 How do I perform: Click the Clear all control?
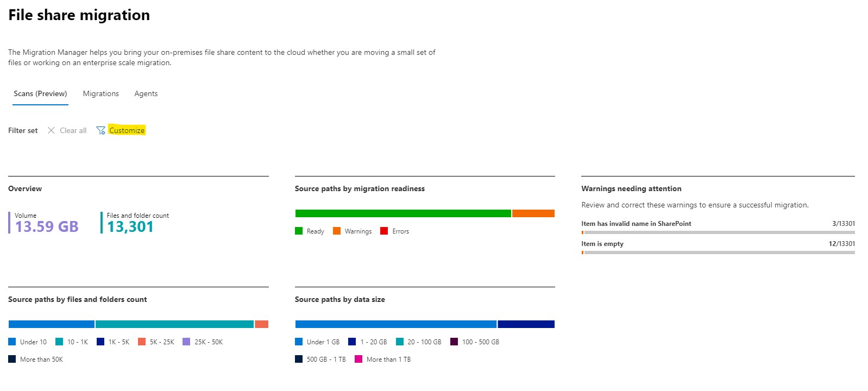point(73,130)
